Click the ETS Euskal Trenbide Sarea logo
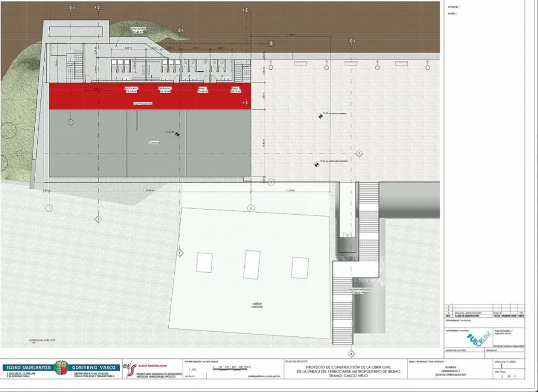 130,368
